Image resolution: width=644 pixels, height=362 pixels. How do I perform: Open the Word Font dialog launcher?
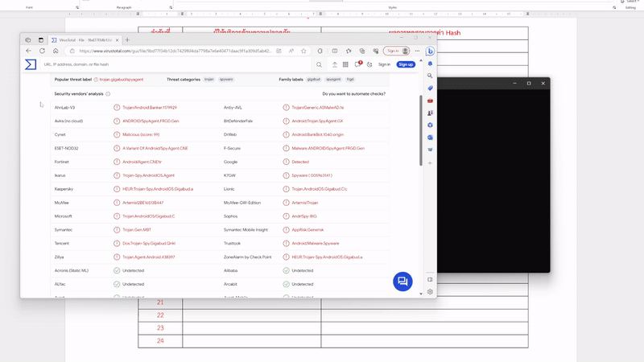[77, 7]
